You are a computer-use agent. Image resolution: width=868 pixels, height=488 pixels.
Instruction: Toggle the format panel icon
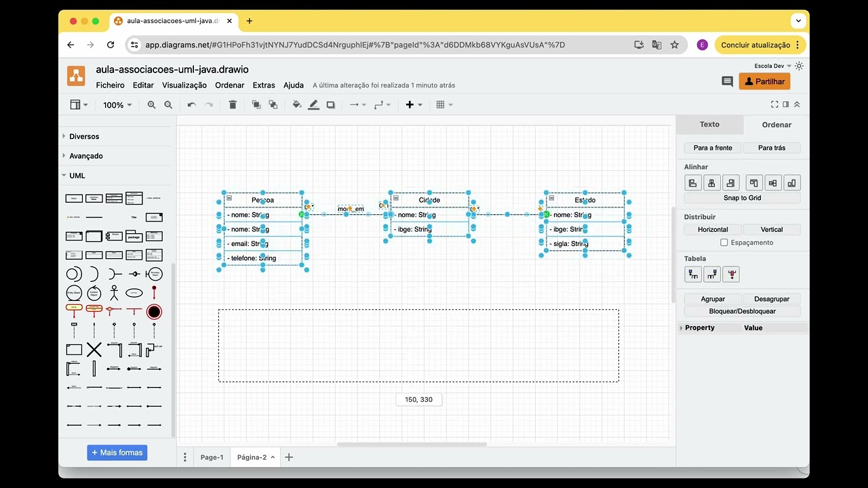786,104
